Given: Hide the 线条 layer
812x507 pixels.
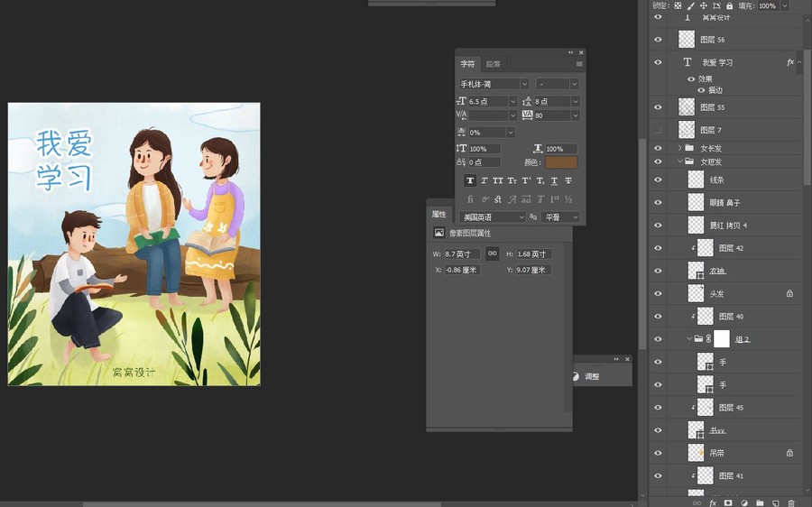Looking at the screenshot, I should tap(658, 180).
